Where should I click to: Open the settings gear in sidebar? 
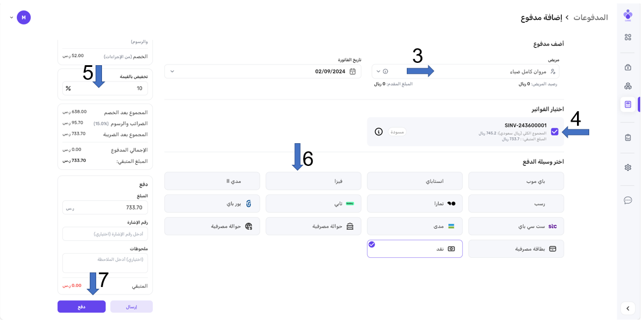point(628,168)
